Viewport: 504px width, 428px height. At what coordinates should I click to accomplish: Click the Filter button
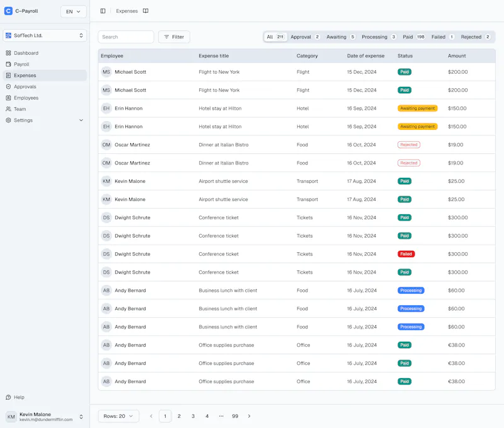pos(174,37)
